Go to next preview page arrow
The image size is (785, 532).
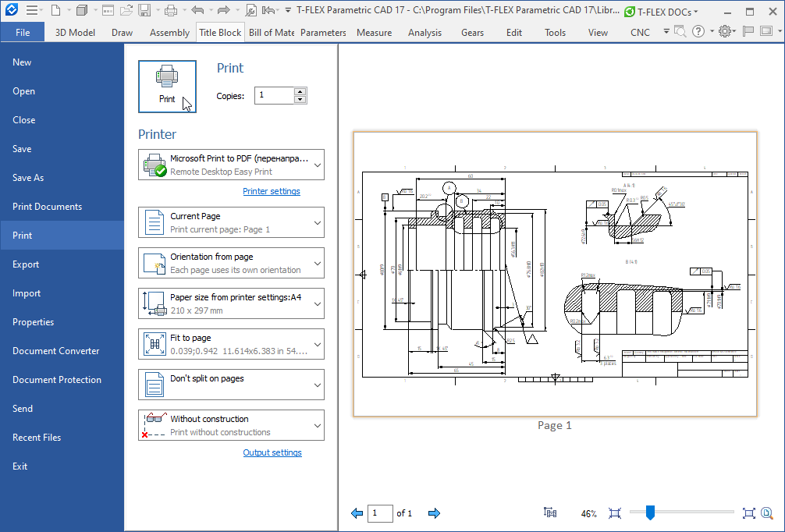pyautogui.click(x=434, y=513)
